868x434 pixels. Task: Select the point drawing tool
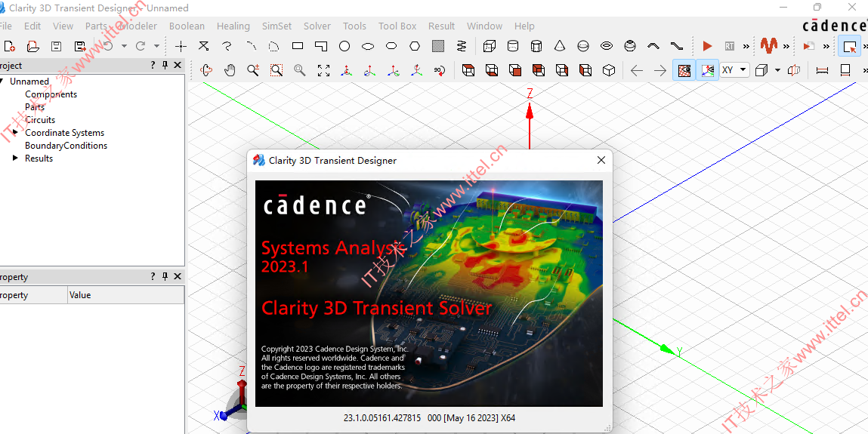[181, 47]
